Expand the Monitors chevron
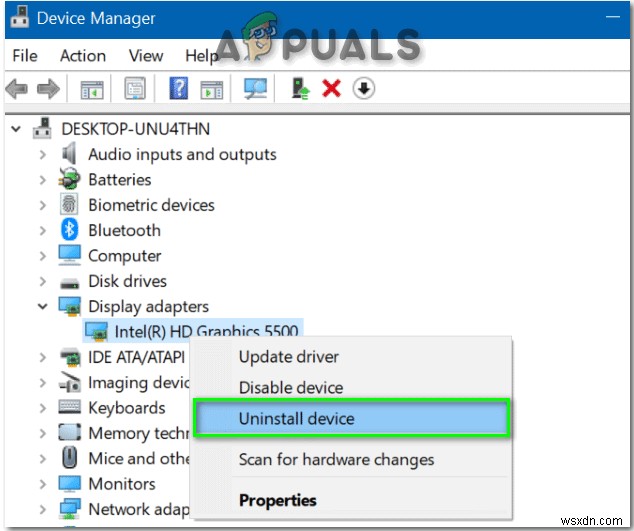Screen dimensions: 634x531 tap(42, 484)
